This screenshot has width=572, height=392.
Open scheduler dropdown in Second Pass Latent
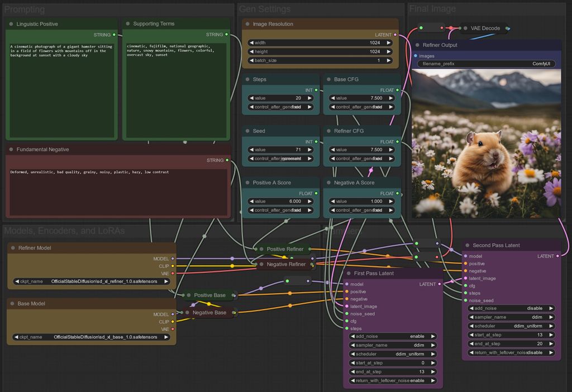click(x=511, y=326)
